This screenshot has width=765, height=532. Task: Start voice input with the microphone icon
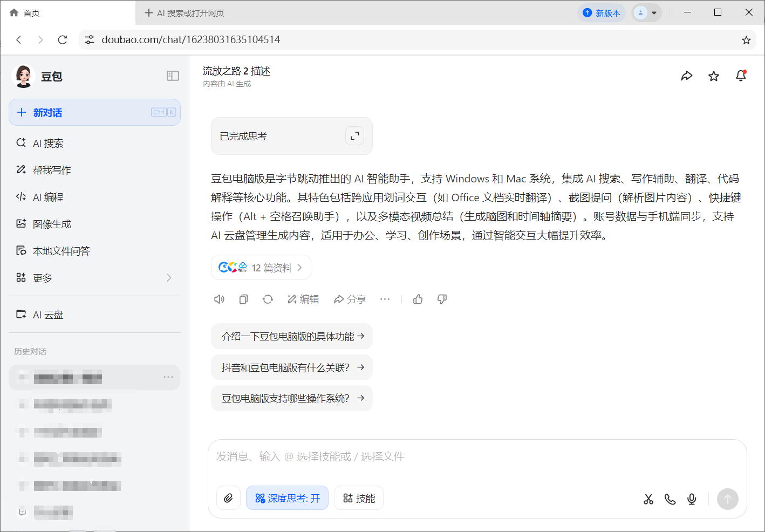[x=692, y=499]
